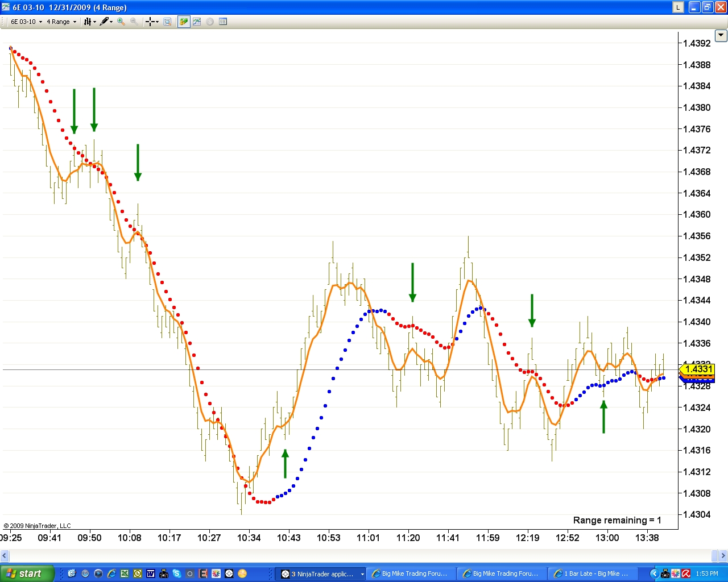Click the orange round icon in quick launch

[x=242, y=573]
